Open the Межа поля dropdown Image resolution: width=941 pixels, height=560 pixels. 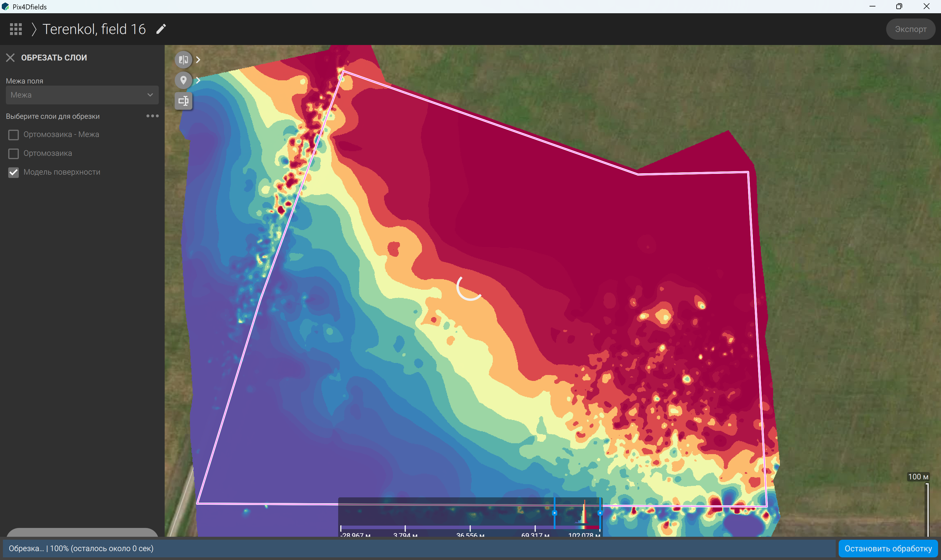[x=82, y=95]
